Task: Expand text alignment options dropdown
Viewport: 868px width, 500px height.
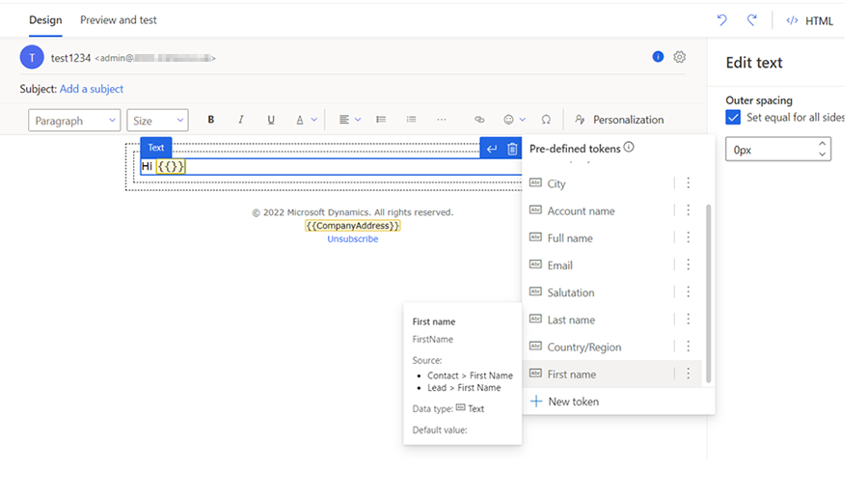Action: [x=349, y=120]
